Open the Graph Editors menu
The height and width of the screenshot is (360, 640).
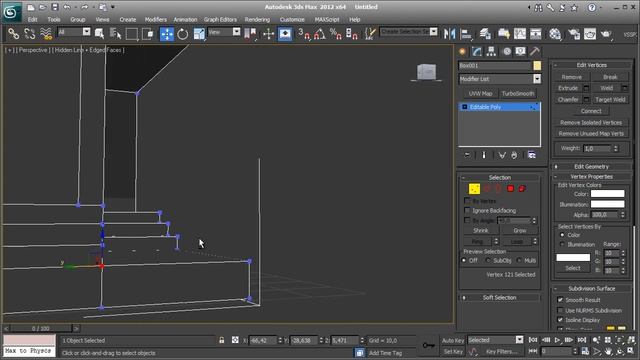click(x=220, y=20)
